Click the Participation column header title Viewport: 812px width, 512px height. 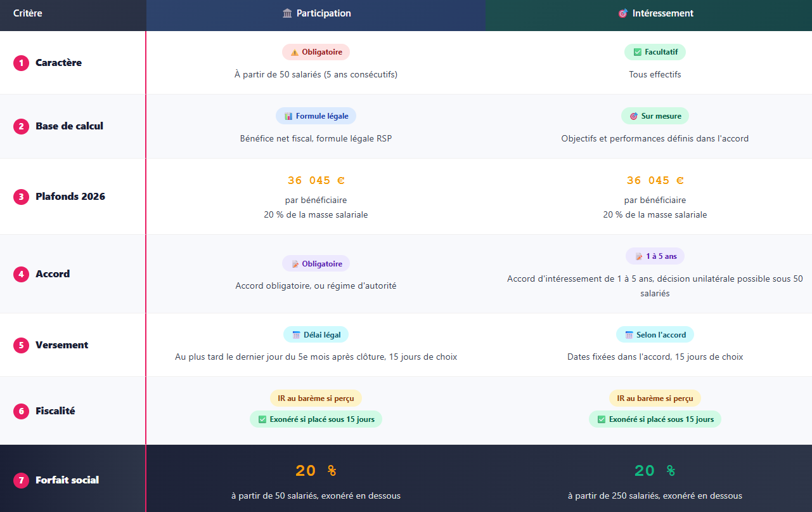[x=323, y=13]
